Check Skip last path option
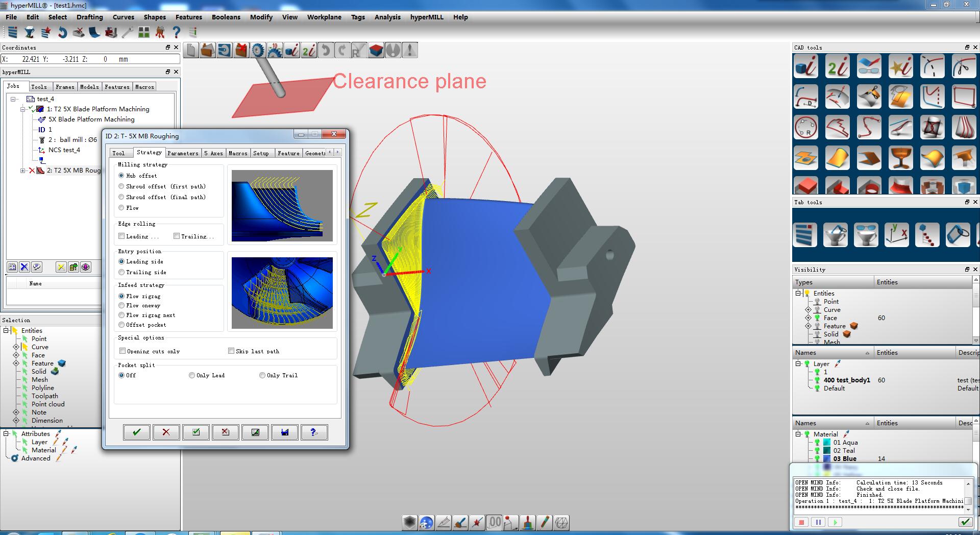The height and width of the screenshot is (535, 980). (231, 351)
